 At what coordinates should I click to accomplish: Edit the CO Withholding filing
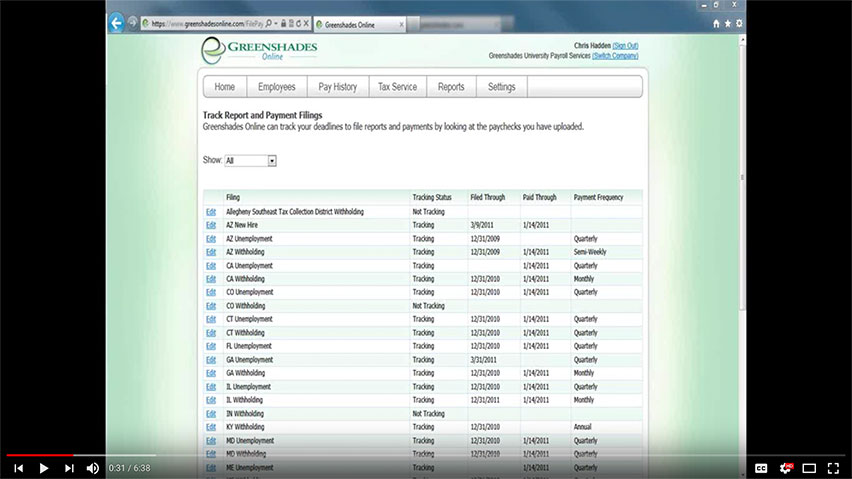[211, 306]
